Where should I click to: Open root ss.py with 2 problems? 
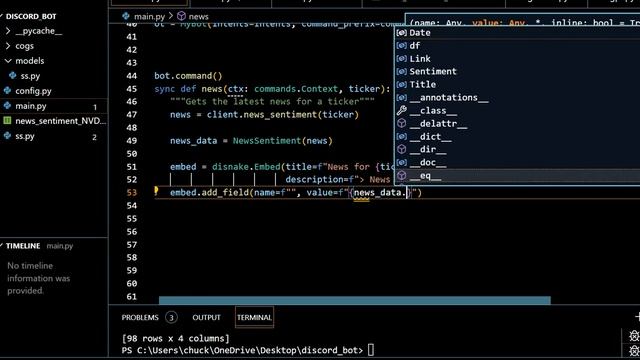[x=25, y=136]
